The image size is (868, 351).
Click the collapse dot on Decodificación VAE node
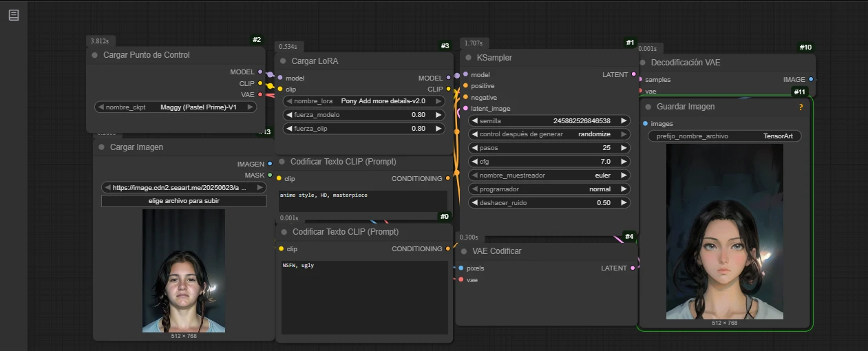[x=642, y=63]
